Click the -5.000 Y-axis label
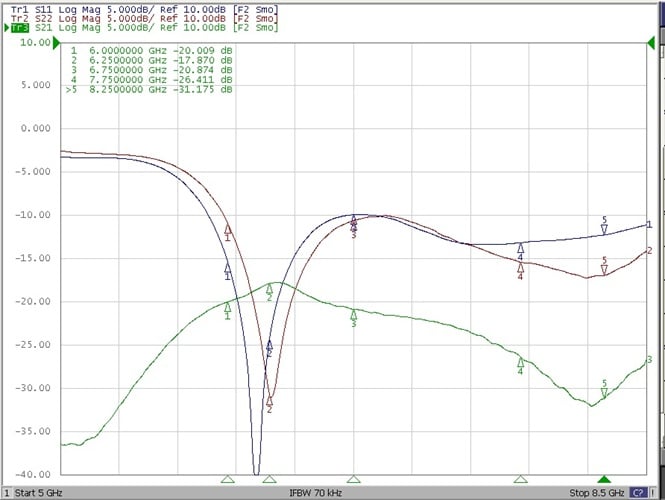665x500 pixels. [x=33, y=171]
